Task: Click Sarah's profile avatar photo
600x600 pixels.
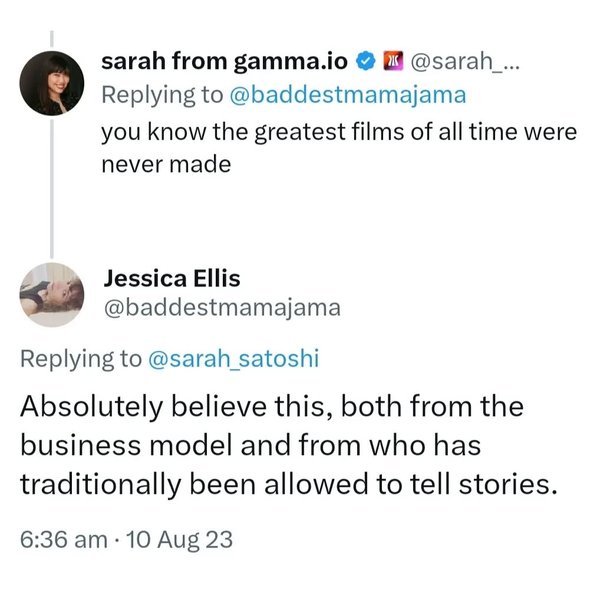Action: (52, 84)
